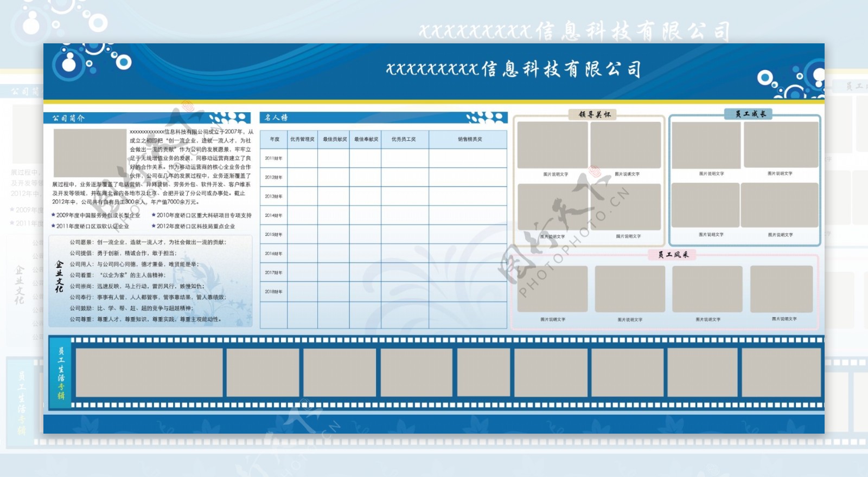The image size is (868, 477).
Task: Click the 2012财年 row label
Action: click(x=273, y=177)
